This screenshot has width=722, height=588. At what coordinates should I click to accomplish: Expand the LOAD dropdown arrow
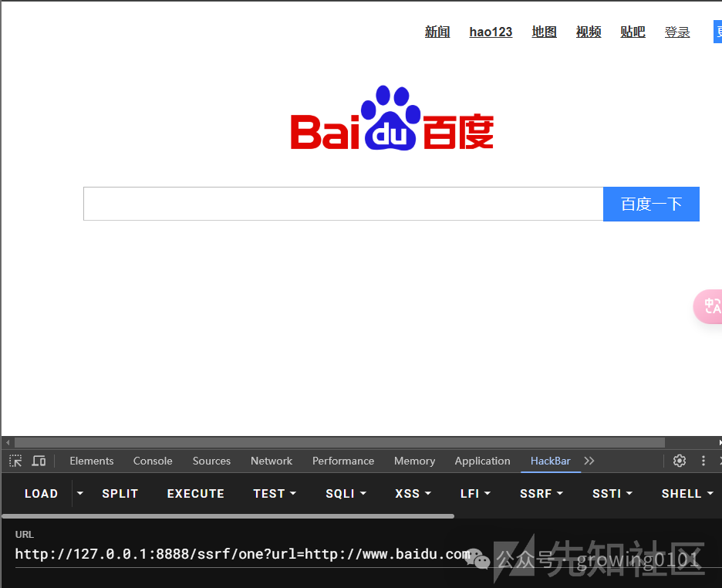click(80, 494)
